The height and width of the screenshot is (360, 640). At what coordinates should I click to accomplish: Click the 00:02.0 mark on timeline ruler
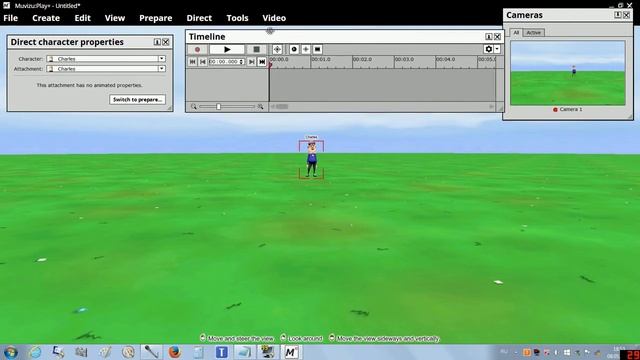[x=362, y=60]
